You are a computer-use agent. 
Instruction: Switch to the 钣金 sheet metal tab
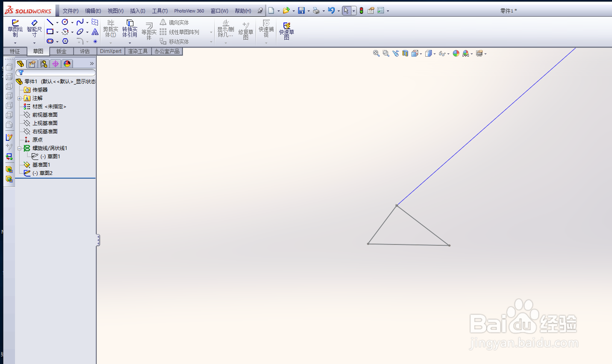tap(62, 51)
